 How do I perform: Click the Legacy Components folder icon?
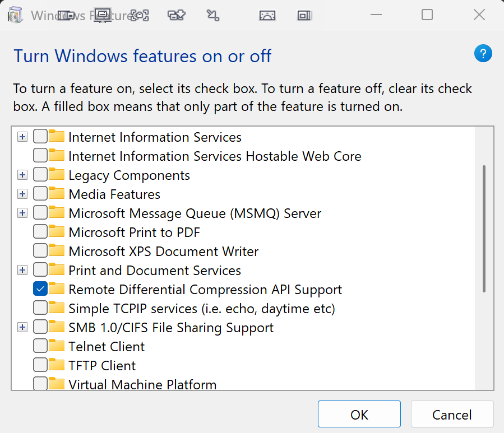[x=57, y=175]
